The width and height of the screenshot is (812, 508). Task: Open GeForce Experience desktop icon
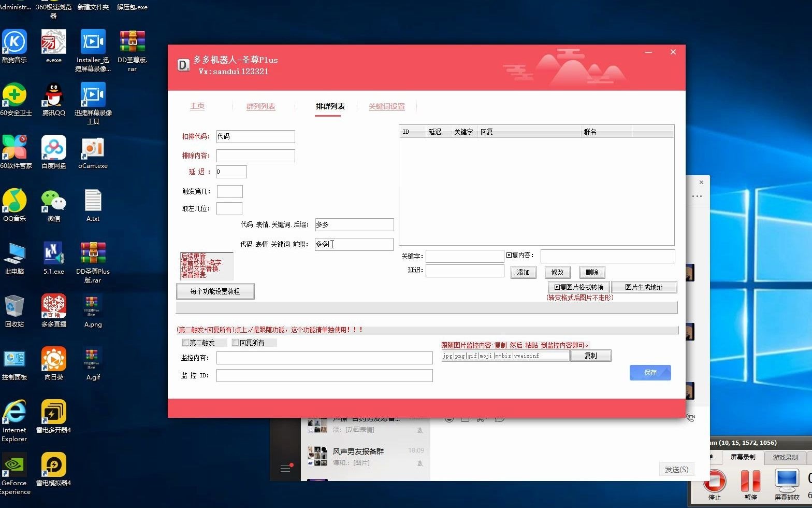point(15,473)
